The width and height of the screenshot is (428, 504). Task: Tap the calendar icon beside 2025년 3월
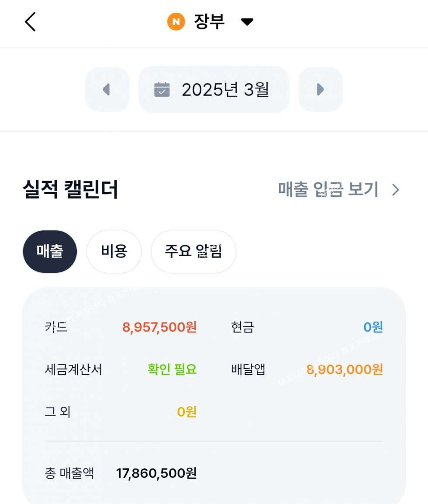[x=162, y=89]
